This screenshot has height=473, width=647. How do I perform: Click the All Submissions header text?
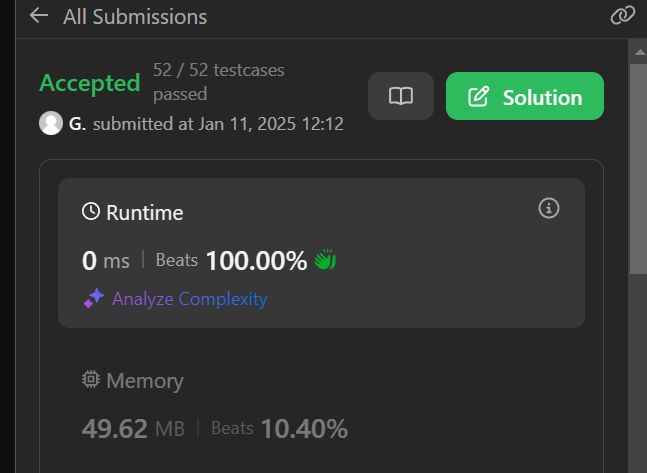[x=135, y=17]
